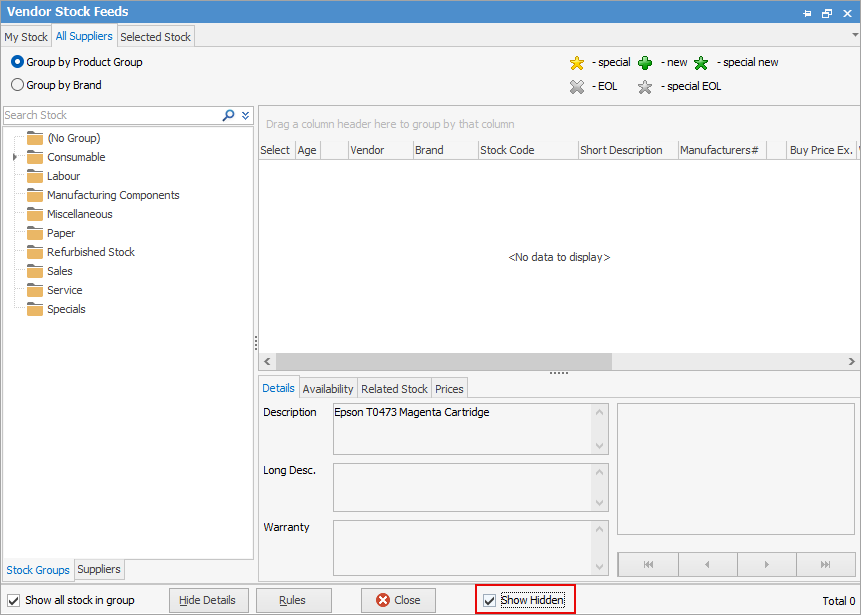The width and height of the screenshot is (861, 615).
Task: Open the Rules button
Action: [x=293, y=601]
